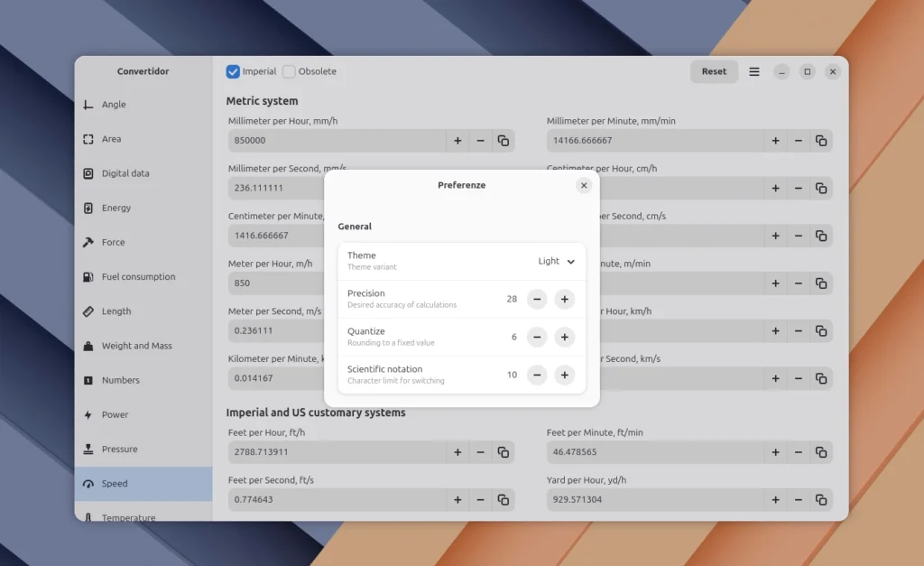Increase Scientific notation character limit
The height and width of the screenshot is (566, 924).
coord(564,375)
